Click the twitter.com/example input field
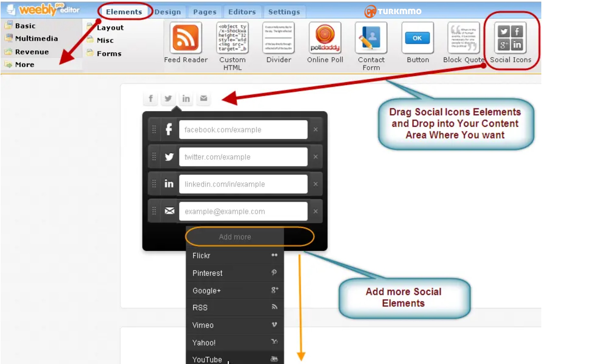The image size is (601, 364). tap(243, 157)
